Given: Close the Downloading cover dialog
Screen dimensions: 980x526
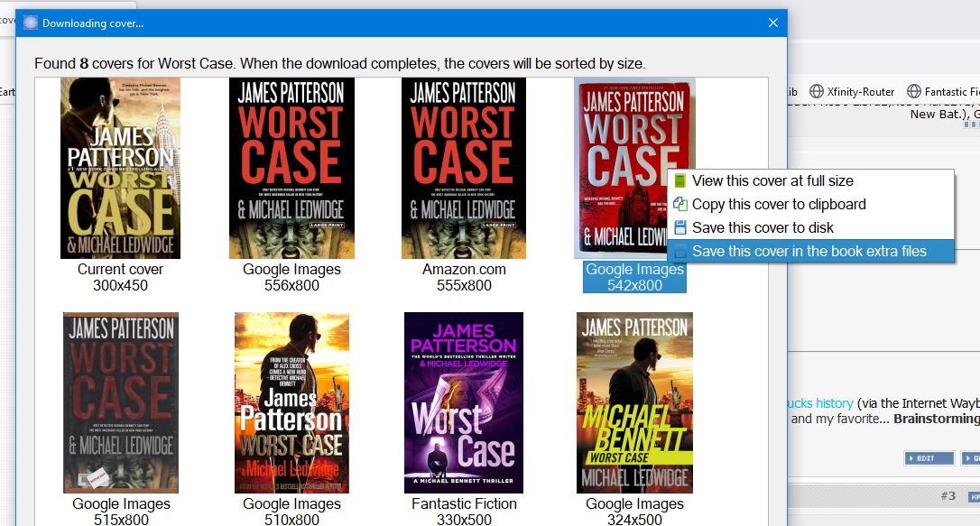Looking at the screenshot, I should (x=773, y=23).
